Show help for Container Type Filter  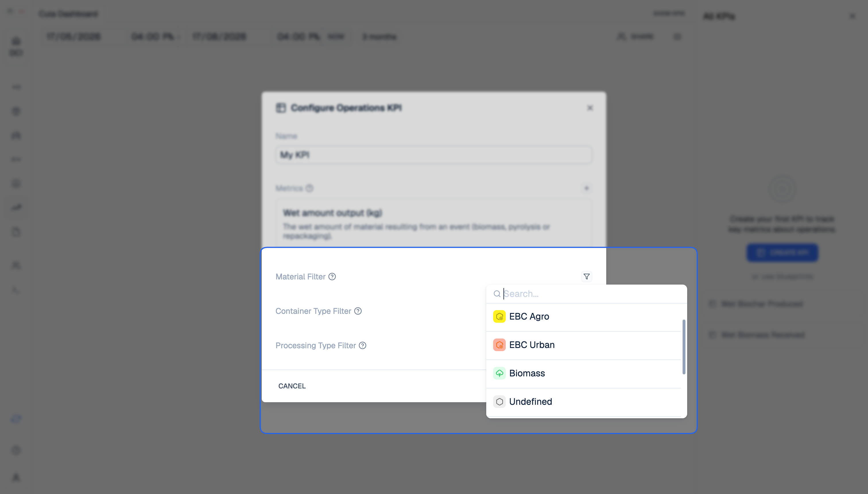[358, 311]
